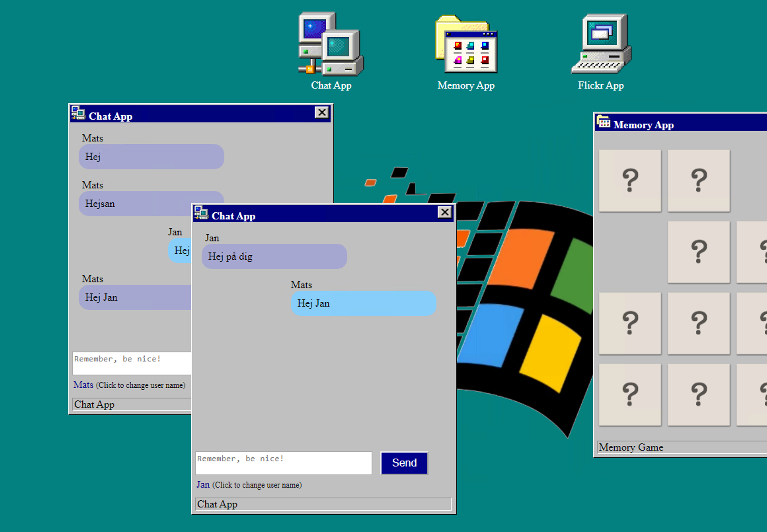Flip the first card in Memory App's top row
Image resolution: width=767 pixels, height=532 pixels.
point(630,181)
